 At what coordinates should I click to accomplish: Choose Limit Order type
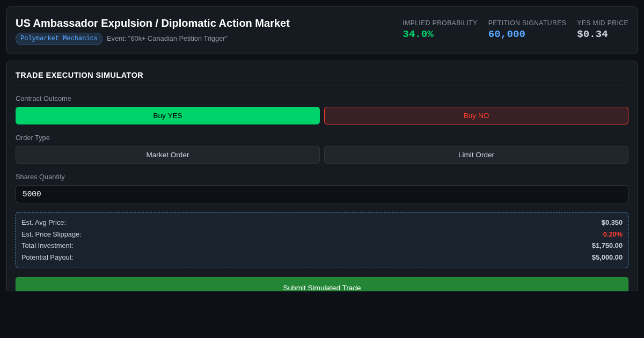point(476,155)
